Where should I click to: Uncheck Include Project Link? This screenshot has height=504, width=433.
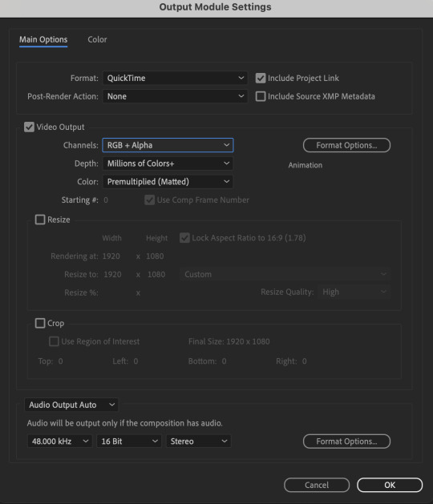[x=261, y=78]
